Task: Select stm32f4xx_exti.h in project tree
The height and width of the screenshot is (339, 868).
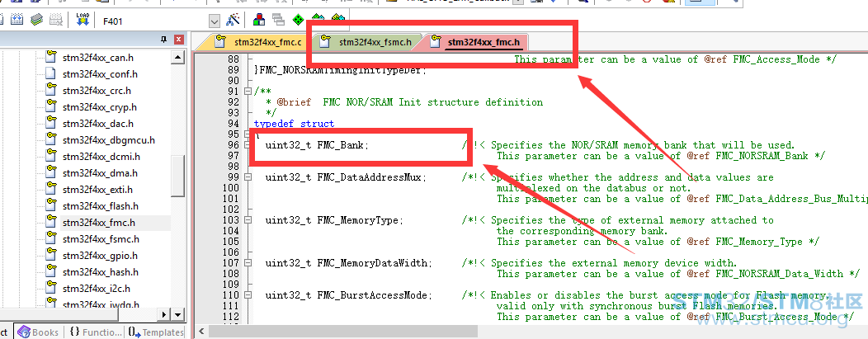Action: click(x=98, y=190)
